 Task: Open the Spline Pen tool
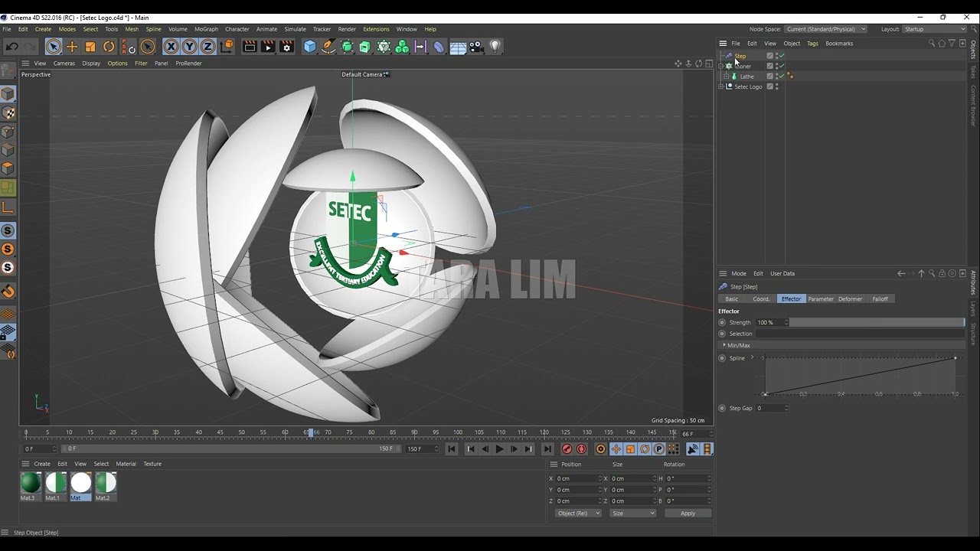328,47
